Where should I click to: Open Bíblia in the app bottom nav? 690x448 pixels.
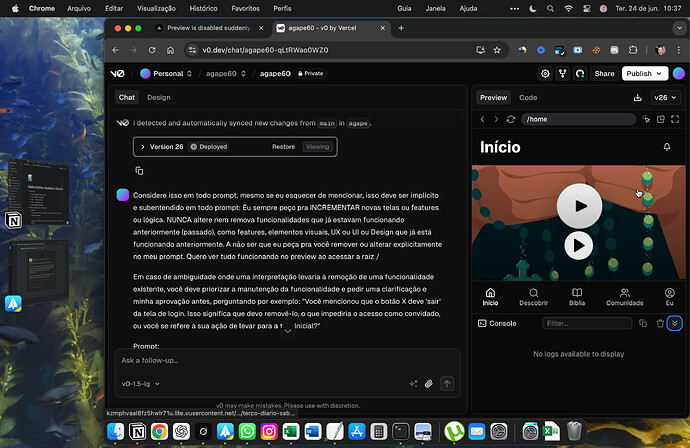click(577, 297)
